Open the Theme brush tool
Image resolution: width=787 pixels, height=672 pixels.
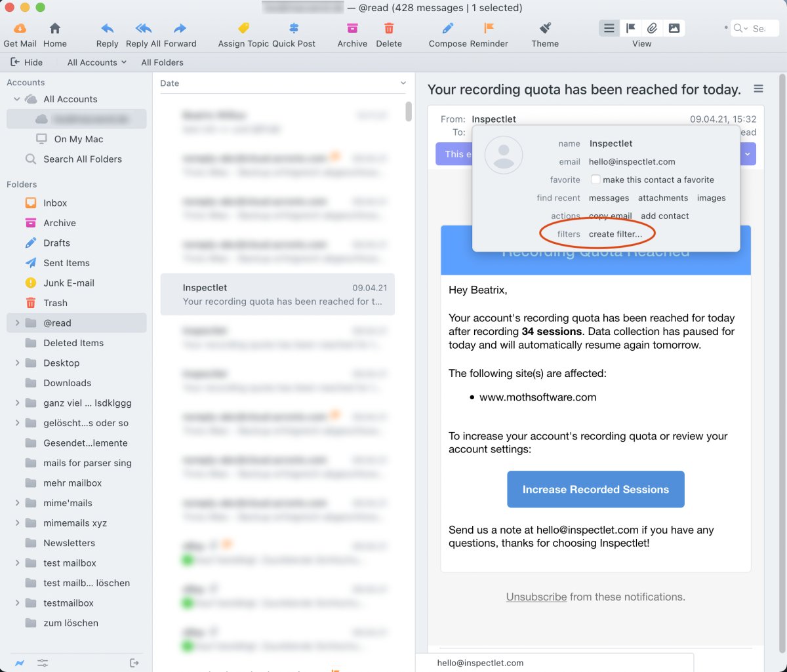pos(545,28)
